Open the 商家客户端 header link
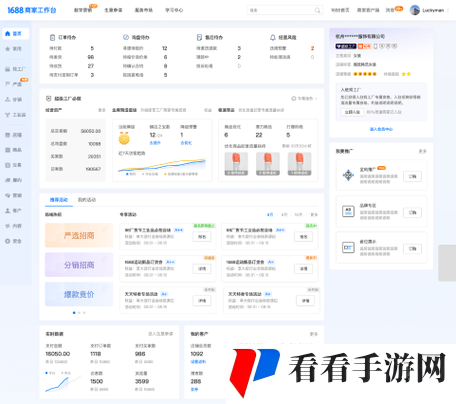Screen dimensions: 456x404 [x=368, y=10]
